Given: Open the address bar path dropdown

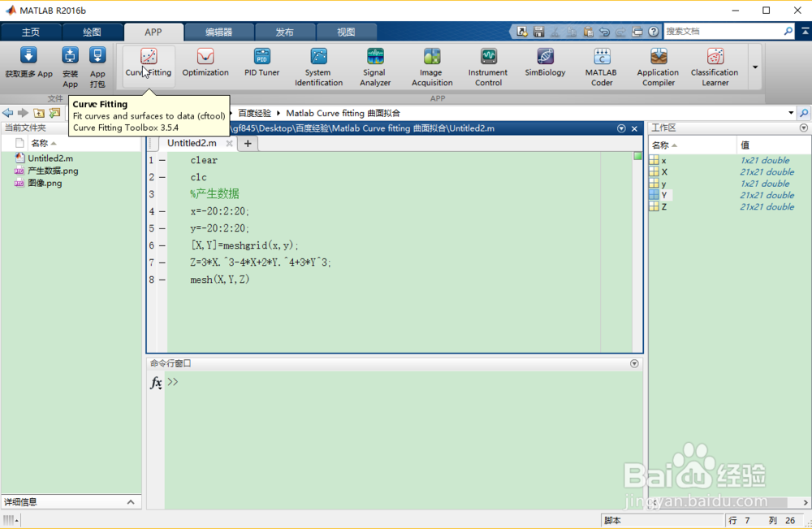Looking at the screenshot, I should pos(791,113).
